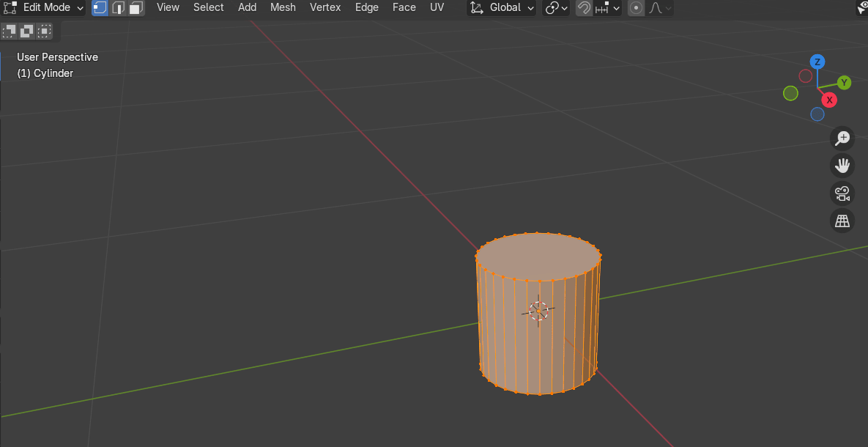
Task: Switch to Vertex select mode
Action: coord(100,8)
